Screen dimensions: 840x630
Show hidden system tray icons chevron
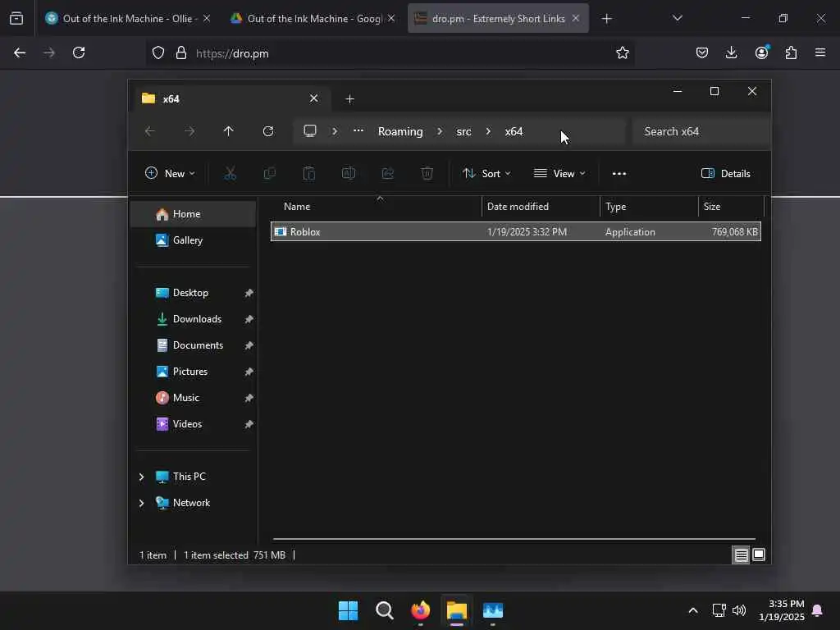tap(692, 610)
